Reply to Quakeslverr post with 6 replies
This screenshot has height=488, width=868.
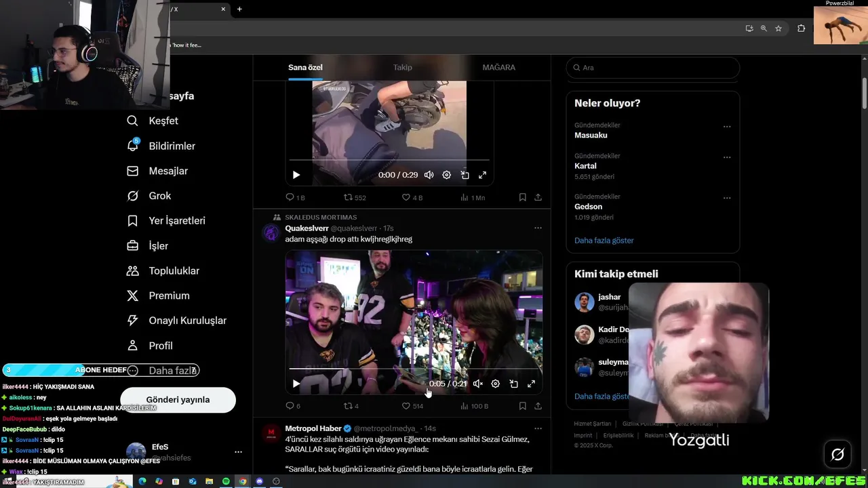point(293,406)
